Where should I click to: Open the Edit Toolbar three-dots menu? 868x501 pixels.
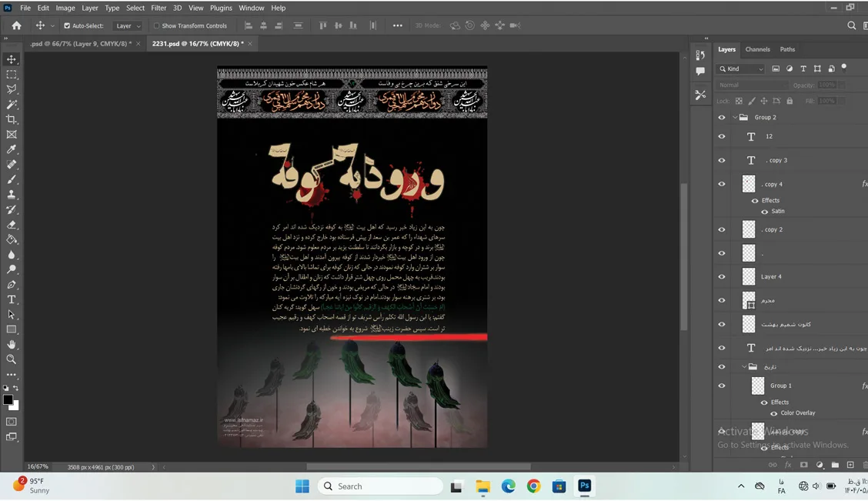11,374
